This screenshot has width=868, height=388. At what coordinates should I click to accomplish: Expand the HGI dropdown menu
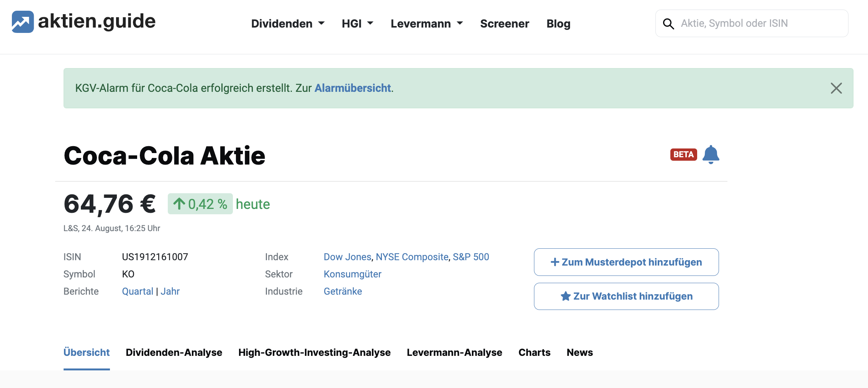[x=357, y=24]
